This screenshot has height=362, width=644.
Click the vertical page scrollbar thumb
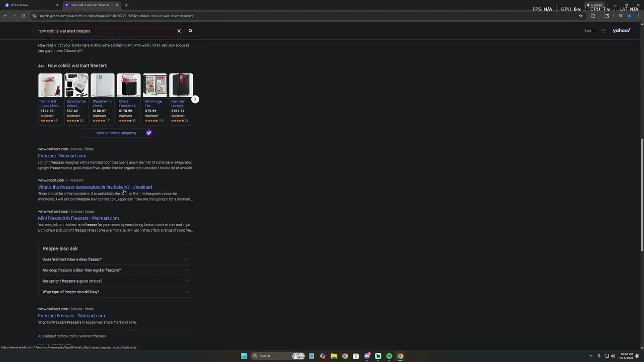click(x=641, y=195)
